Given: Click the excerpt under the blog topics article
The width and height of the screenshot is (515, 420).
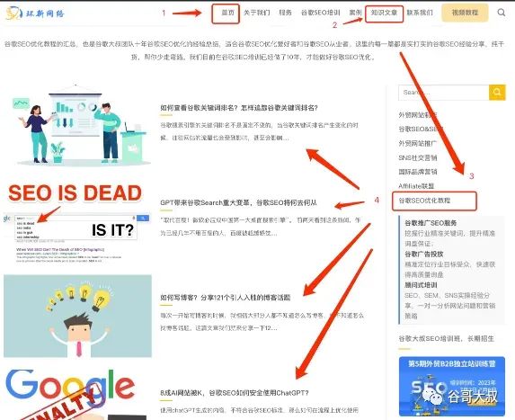Looking at the screenshot, I should click(262, 321).
